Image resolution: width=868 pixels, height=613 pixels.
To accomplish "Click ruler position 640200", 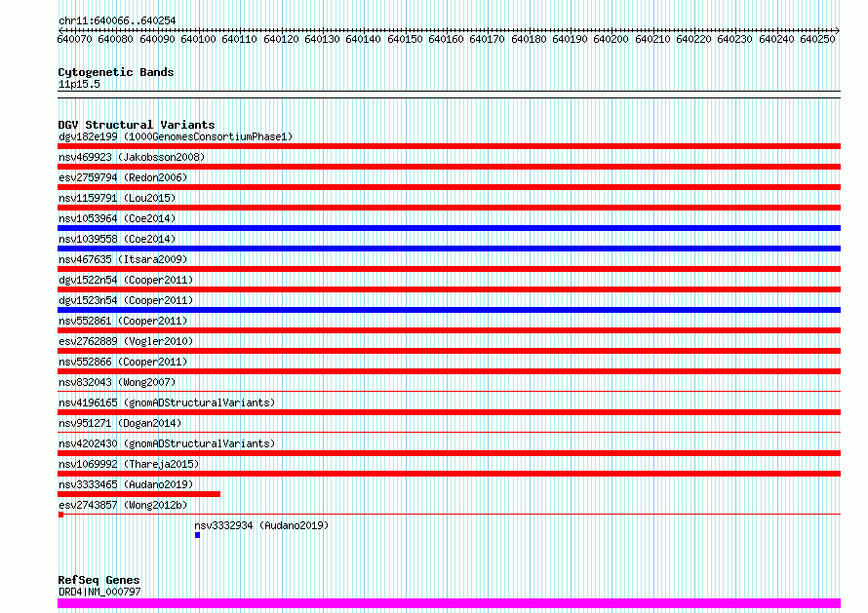I will coord(611,39).
